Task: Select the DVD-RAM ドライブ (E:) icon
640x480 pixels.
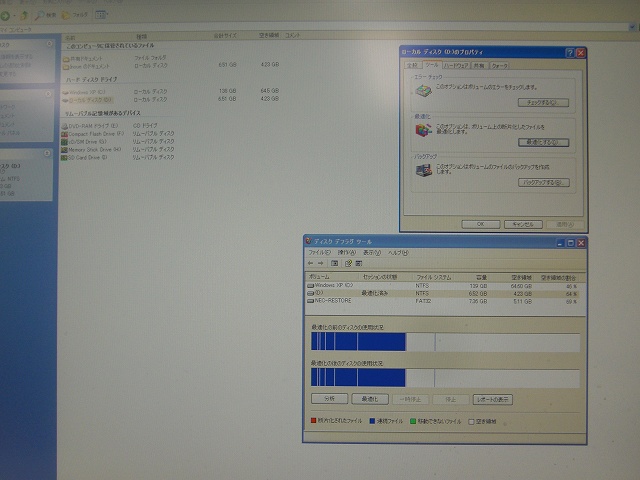Action: click(x=64, y=127)
